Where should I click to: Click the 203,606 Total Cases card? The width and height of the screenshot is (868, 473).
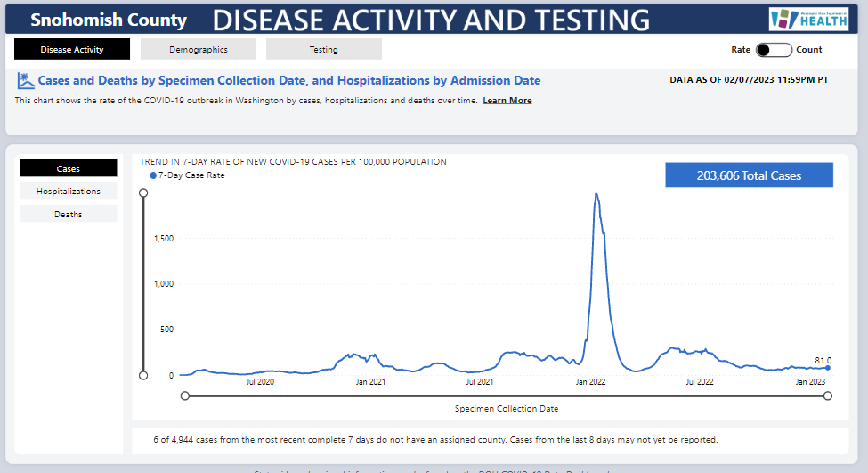[749, 175]
